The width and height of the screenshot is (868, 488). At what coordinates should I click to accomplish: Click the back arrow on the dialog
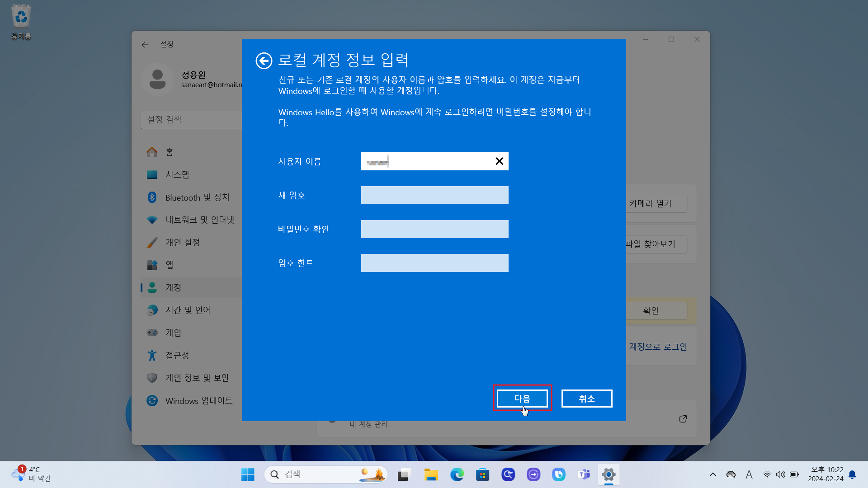264,60
